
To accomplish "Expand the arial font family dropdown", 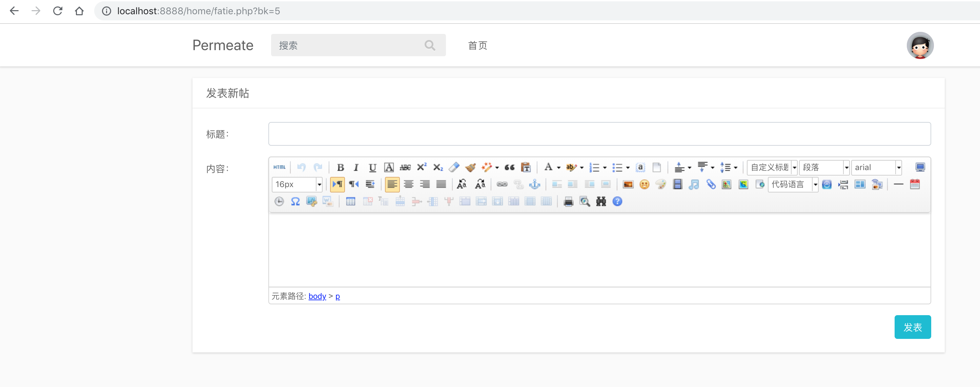I will tap(898, 167).
